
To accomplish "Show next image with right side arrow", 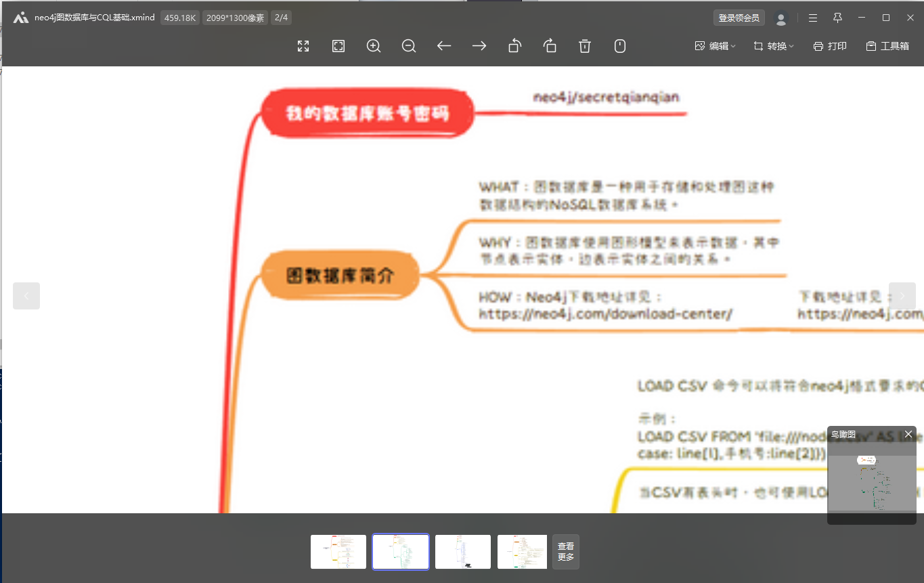I will point(902,296).
